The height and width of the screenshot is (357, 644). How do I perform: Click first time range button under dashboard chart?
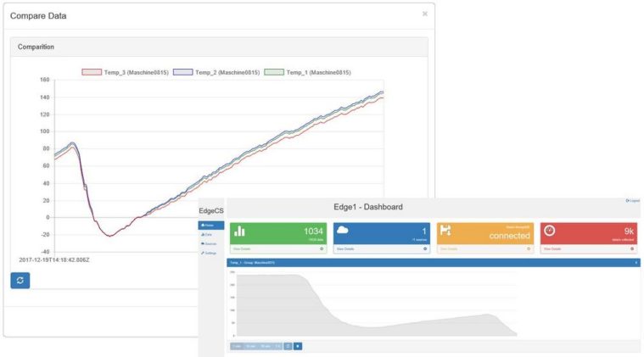pyautogui.click(x=237, y=346)
